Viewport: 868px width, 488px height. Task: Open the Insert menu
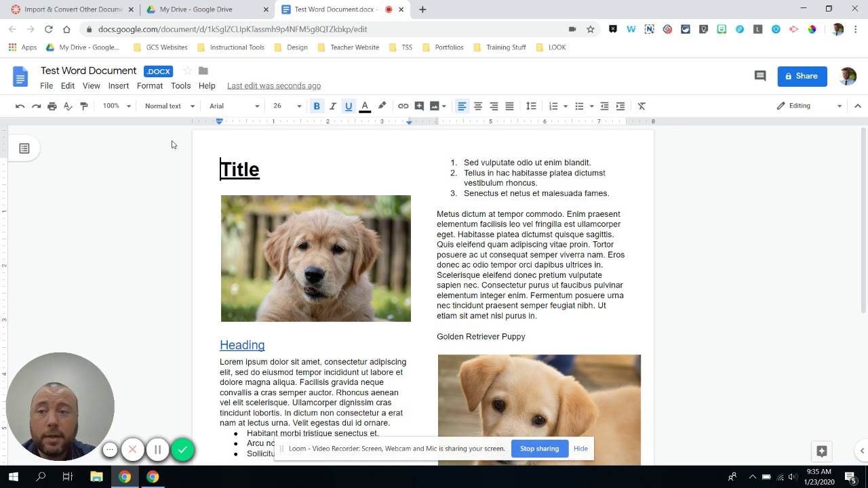click(118, 86)
